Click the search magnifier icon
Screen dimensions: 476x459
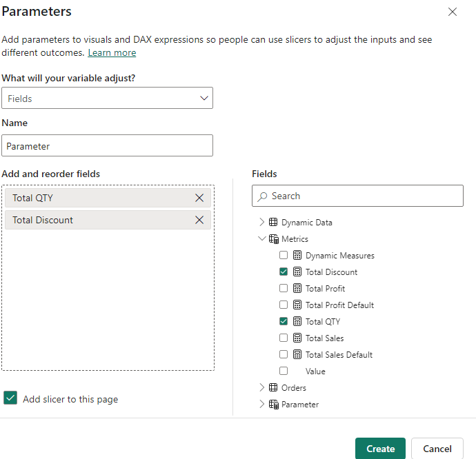(262, 196)
